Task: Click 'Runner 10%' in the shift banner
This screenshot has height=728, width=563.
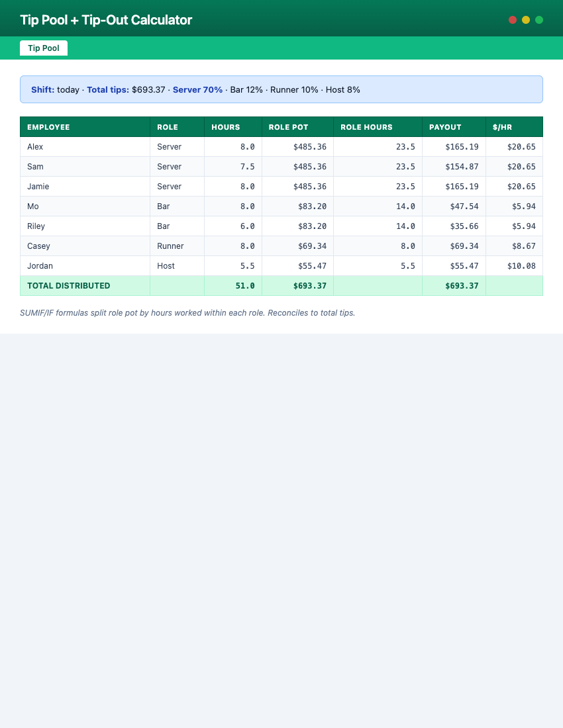Action: tap(294, 89)
